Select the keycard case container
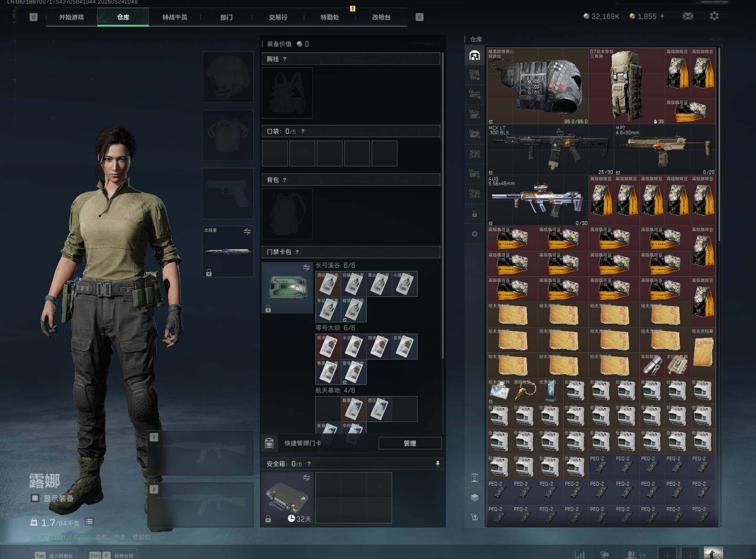The height and width of the screenshot is (559, 756). (287, 287)
